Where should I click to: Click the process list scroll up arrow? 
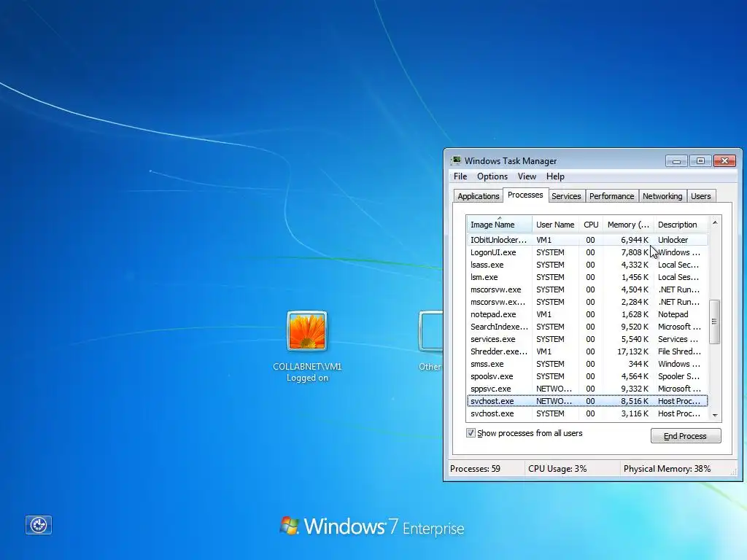point(715,222)
